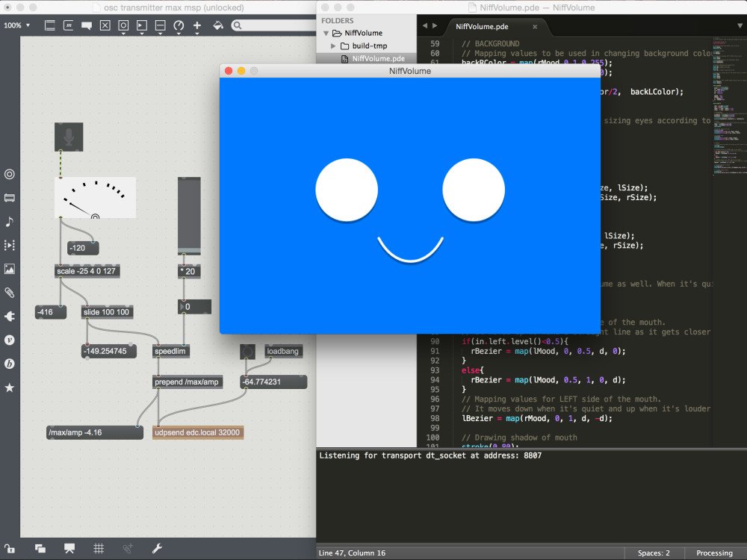Open the arrow below the slider toolbar icon
Screen dimensions: 747x560
(x=160, y=34)
